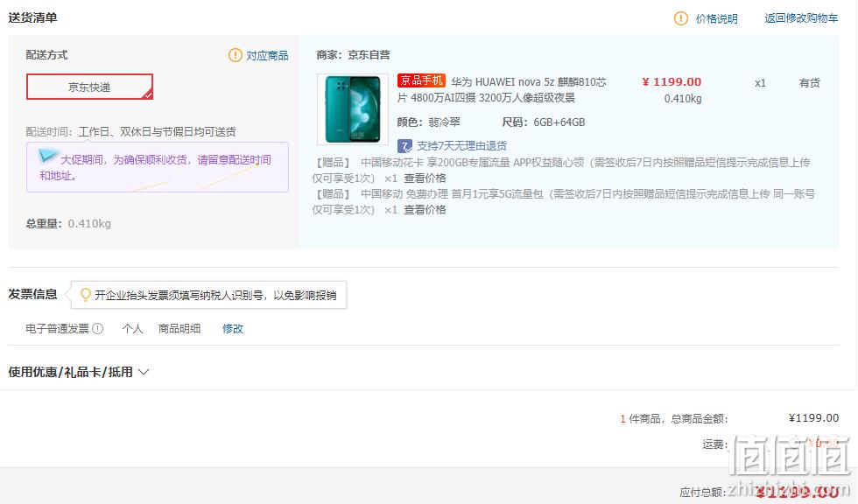Click the 中国移动 免费办理 5G流量包 gift text
The image size is (858, 504).
coord(564,202)
